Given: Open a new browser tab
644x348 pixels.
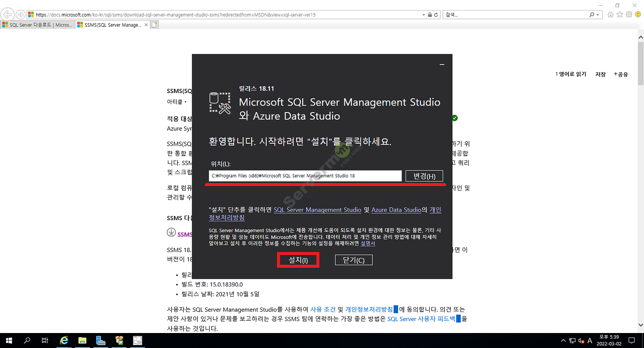Looking at the screenshot, I should (154, 25).
